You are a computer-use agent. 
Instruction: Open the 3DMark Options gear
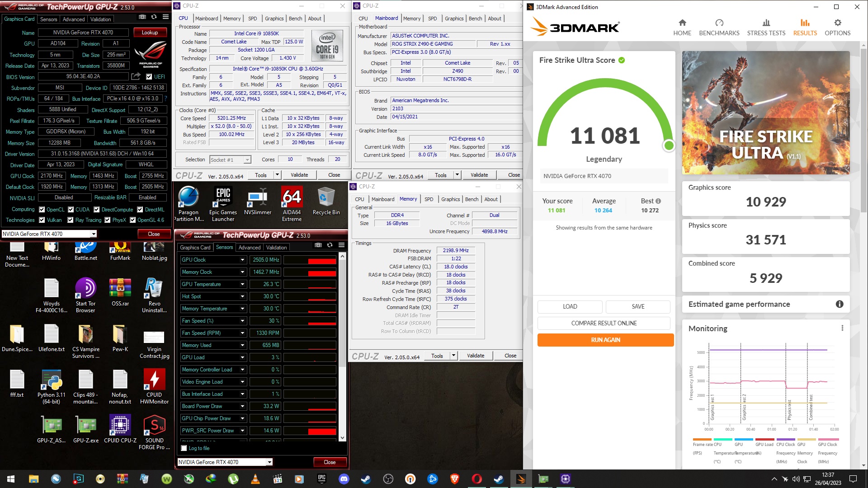point(838,28)
